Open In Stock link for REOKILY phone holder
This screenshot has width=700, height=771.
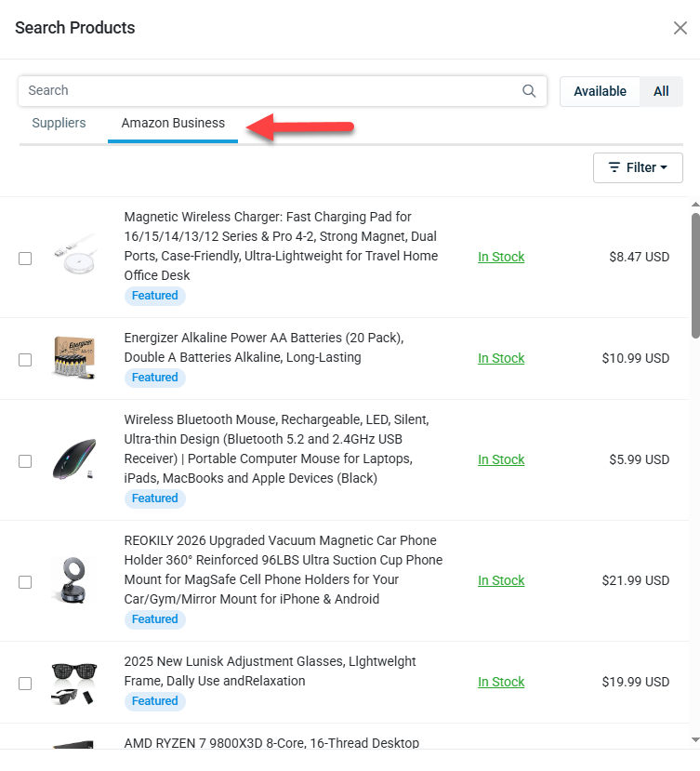tap(501, 580)
